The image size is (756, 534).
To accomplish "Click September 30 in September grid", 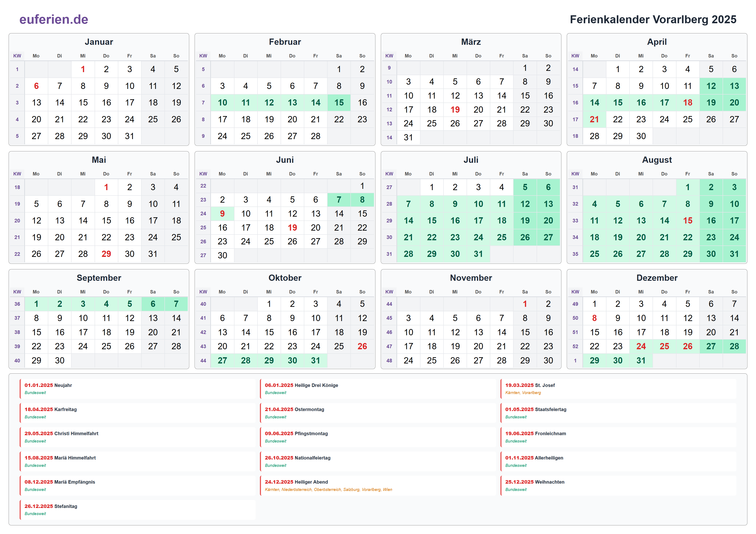I will coord(60,360).
